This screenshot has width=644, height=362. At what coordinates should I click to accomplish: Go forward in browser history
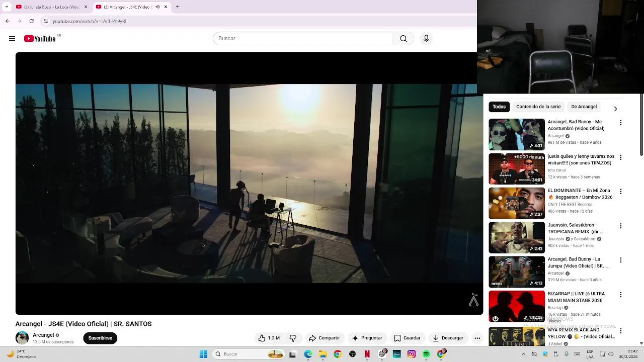pyautogui.click(x=19, y=21)
